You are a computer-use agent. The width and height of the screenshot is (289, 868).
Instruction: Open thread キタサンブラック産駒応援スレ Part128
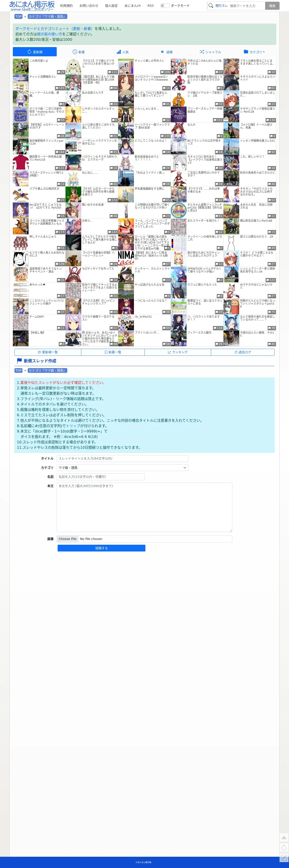(x=250, y=115)
